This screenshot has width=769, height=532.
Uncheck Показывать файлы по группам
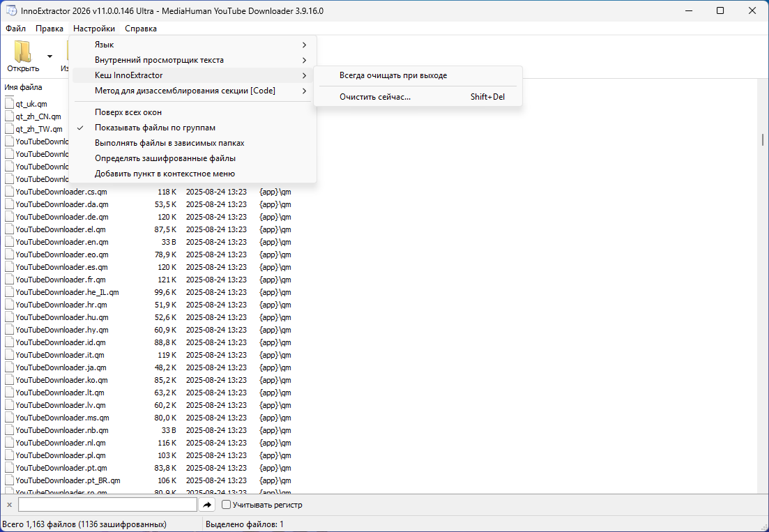click(192, 128)
